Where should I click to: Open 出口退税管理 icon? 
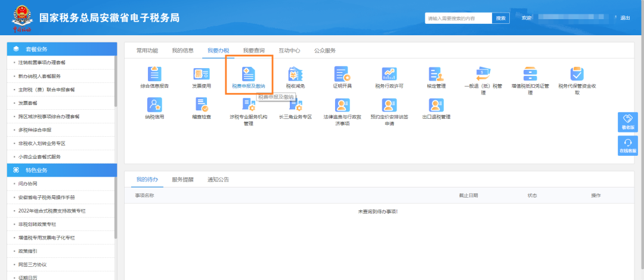pyautogui.click(x=436, y=106)
